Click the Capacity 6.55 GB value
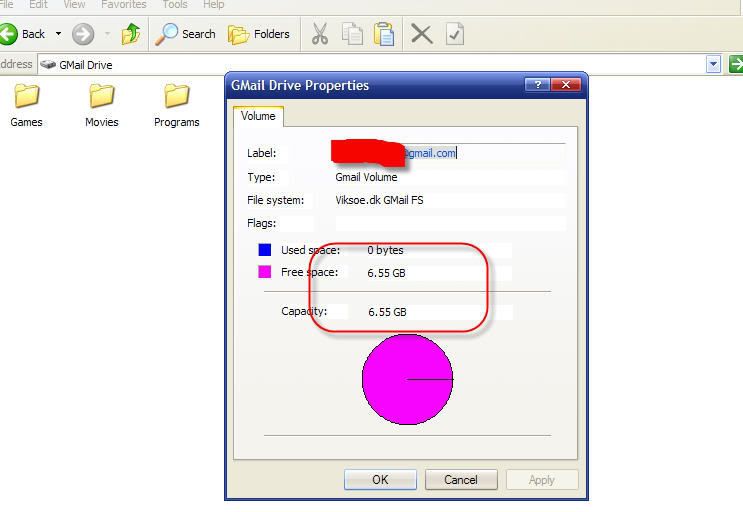Viewport: 743px width, 512px height. click(387, 312)
